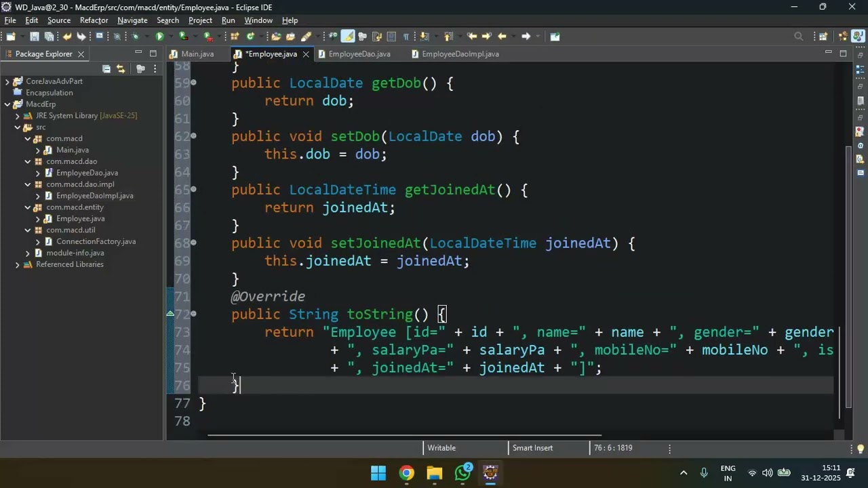Click the New file toolbar icon
Viewport: 868px width, 488px height.
tap(11, 36)
